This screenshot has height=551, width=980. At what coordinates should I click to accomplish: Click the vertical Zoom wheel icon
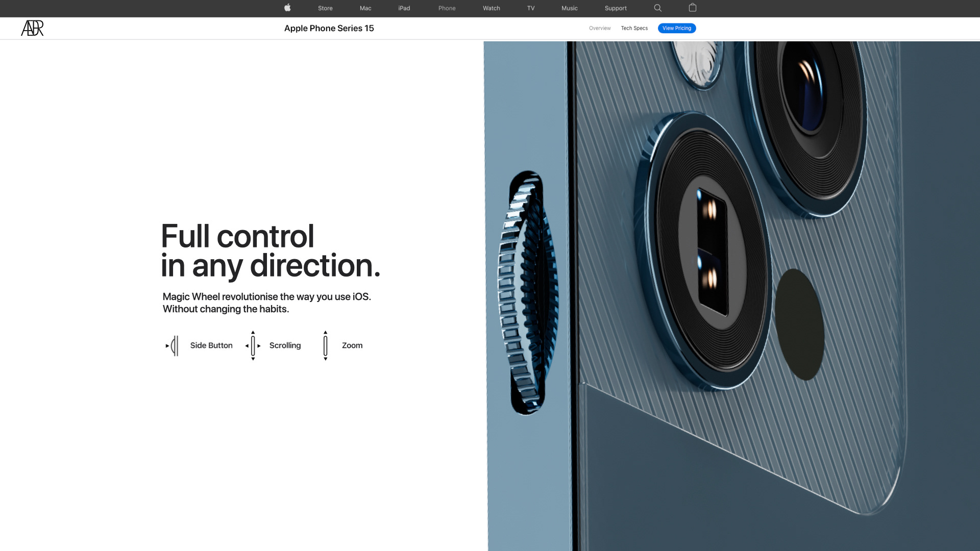tap(325, 345)
